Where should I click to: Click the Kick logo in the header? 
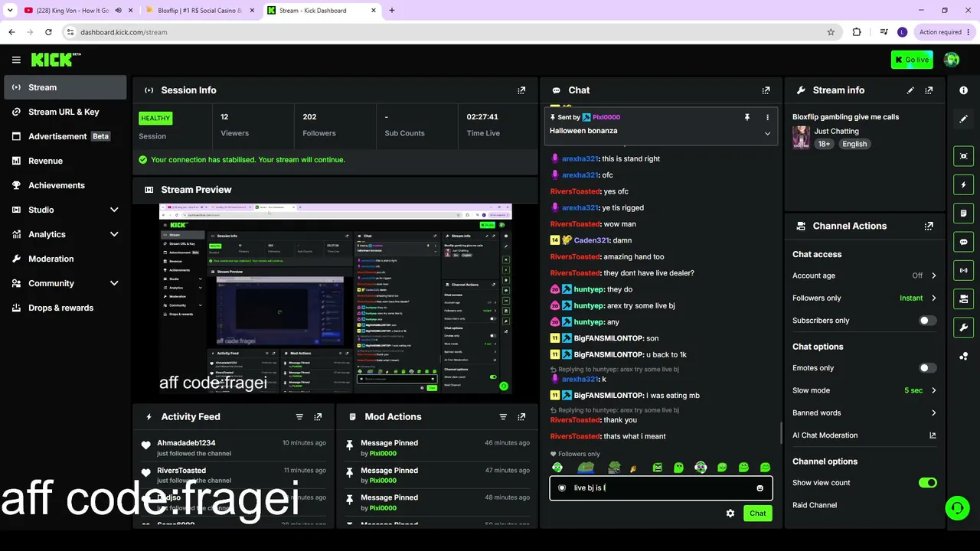(56, 60)
